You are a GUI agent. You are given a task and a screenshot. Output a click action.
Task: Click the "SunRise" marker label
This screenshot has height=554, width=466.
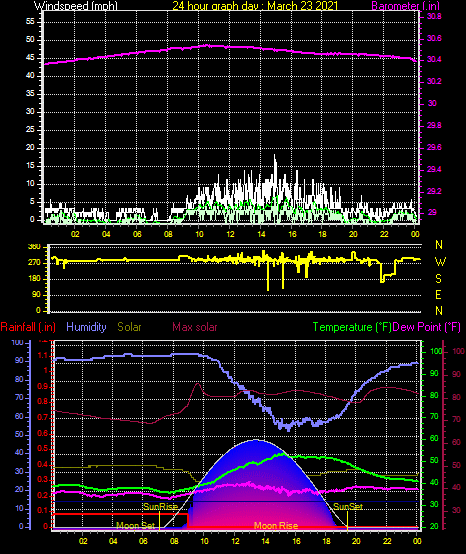[x=160, y=507]
